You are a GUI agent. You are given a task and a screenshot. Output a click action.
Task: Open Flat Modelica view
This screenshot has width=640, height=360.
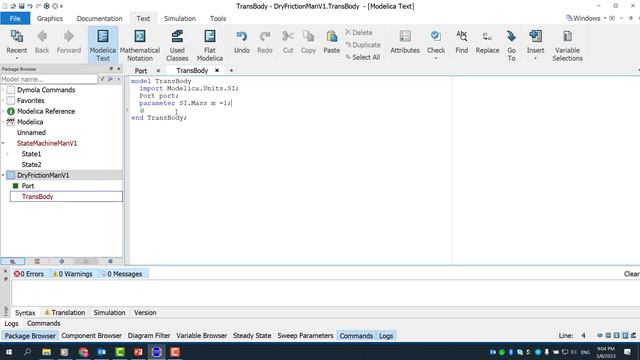click(210, 45)
